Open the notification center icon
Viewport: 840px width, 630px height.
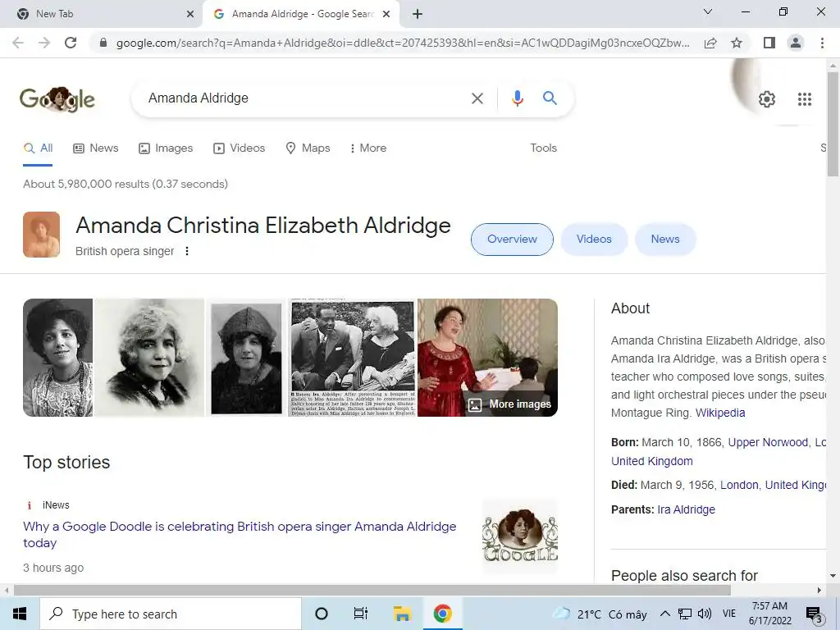(x=814, y=614)
